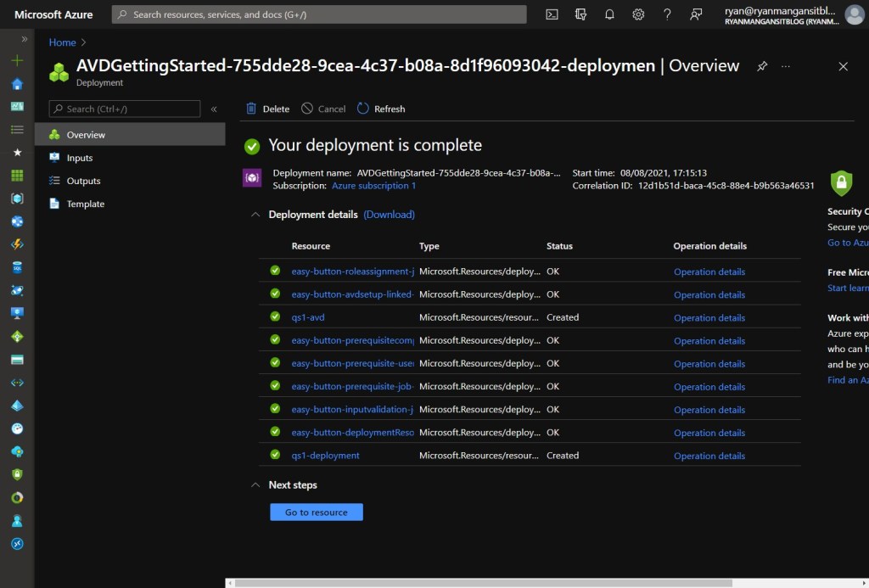The width and height of the screenshot is (869, 588).
Task: Open Home from the sidebar house icon
Action: click(17, 84)
